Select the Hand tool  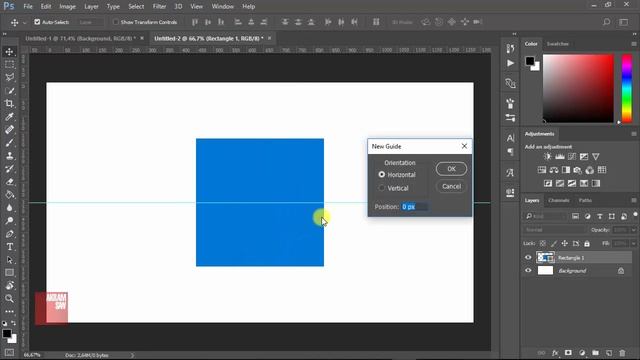[x=9, y=286]
